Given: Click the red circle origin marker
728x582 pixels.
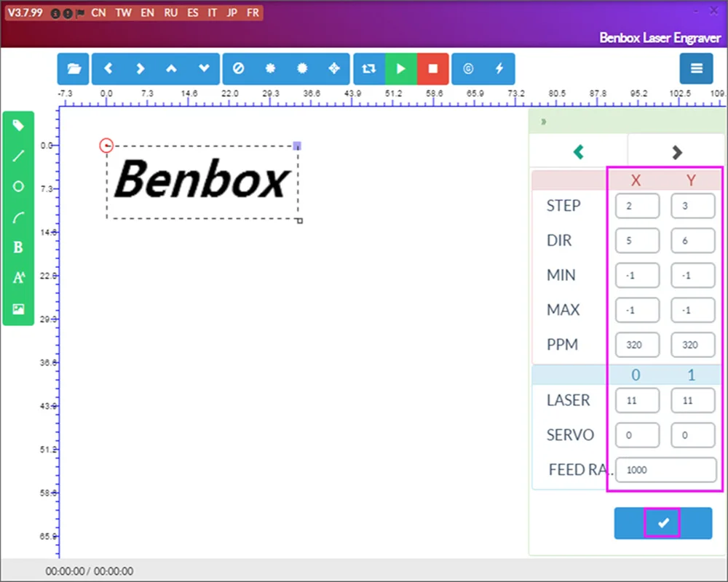Looking at the screenshot, I should click(106, 145).
